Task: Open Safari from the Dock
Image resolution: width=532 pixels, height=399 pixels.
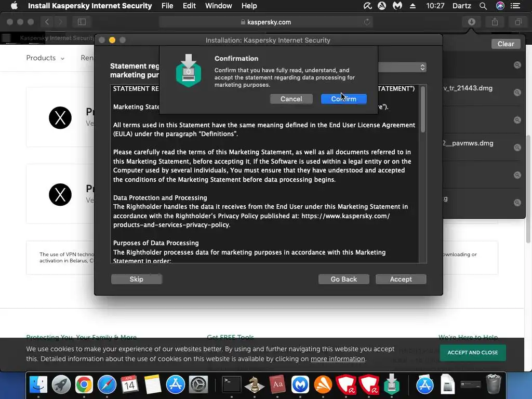Action: coord(107,385)
